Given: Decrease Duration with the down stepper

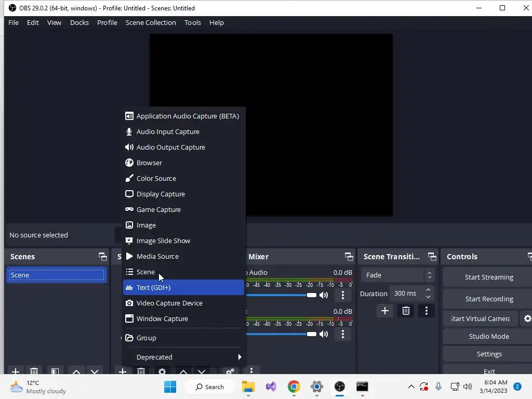Looking at the screenshot, I should 428,297.
